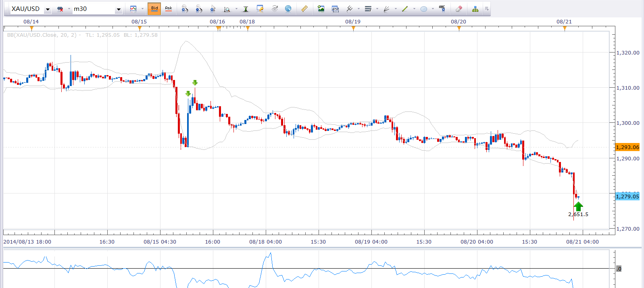Image resolution: width=644 pixels, height=288 pixels.
Task: Click the chart properties pencil icon
Action: 260,8
